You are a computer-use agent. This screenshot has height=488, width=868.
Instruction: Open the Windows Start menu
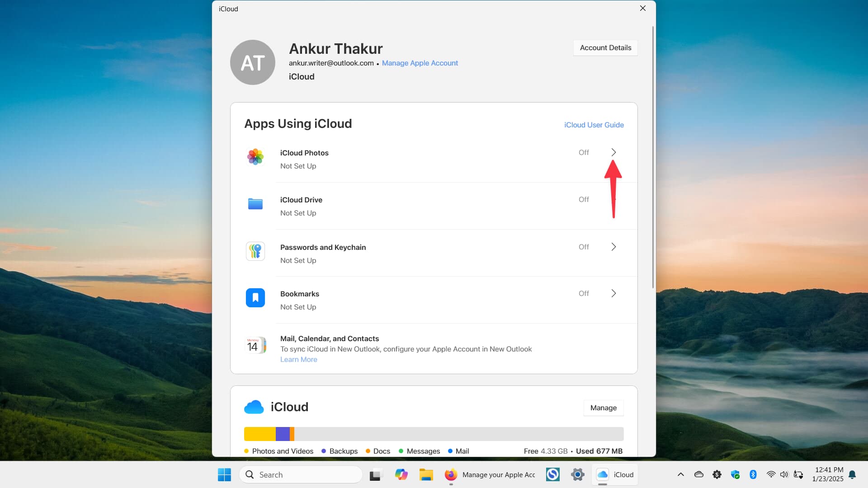click(x=224, y=475)
